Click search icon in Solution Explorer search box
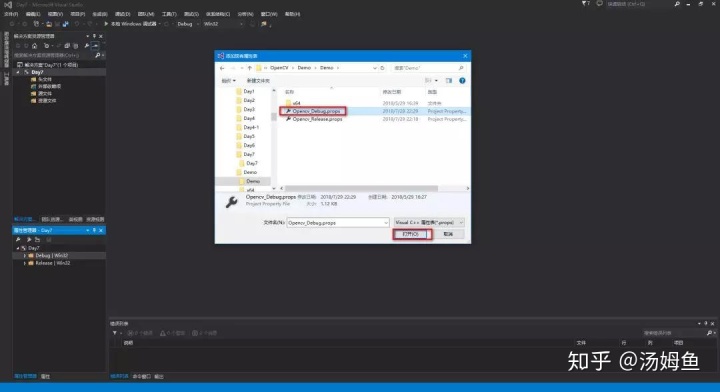Image resolution: width=720 pixels, height=392 pixels. (97, 55)
